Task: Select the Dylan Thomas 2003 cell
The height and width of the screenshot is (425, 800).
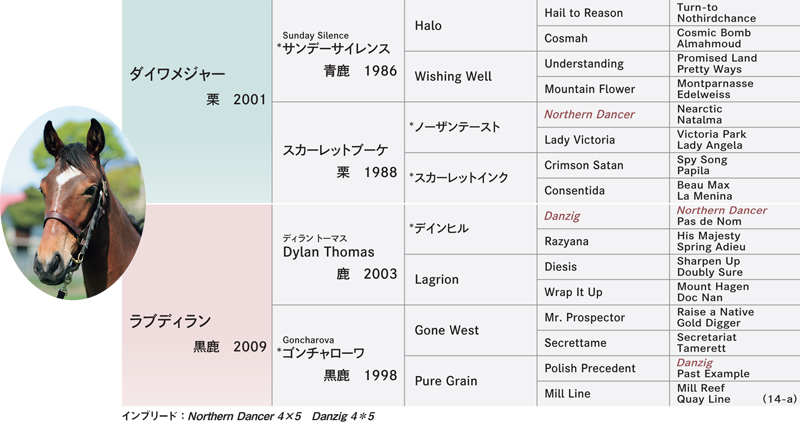Action: [339, 255]
